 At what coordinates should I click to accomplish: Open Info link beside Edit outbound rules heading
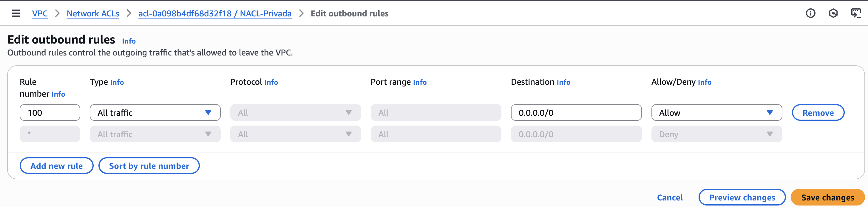[129, 41]
